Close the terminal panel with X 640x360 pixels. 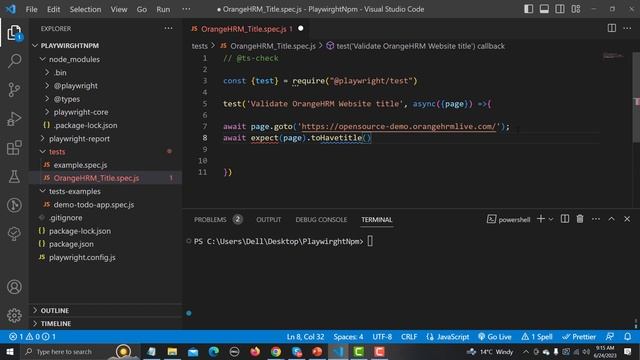[627, 219]
